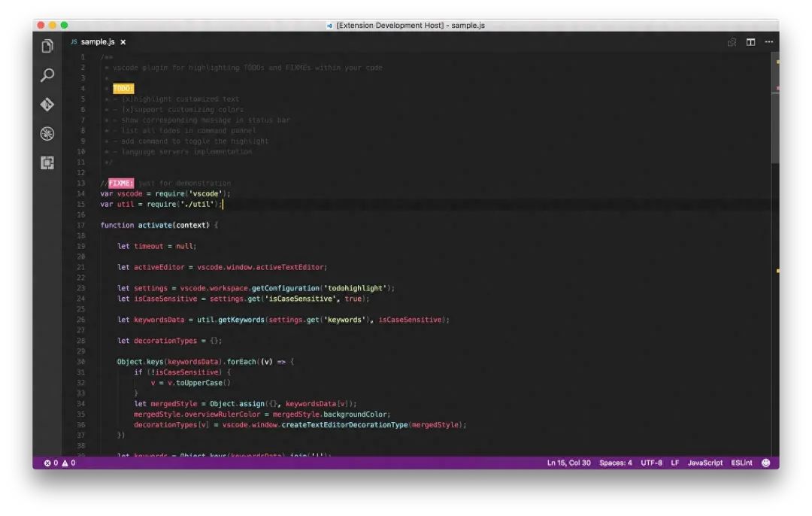The image size is (812, 516).
Task: Click the feedback smiley in status bar
Action: (766, 463)
